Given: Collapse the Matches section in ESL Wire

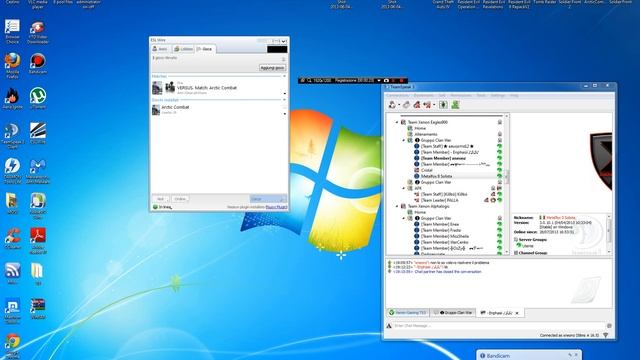Looking at the screenshot, I should [x=284, y=76].
